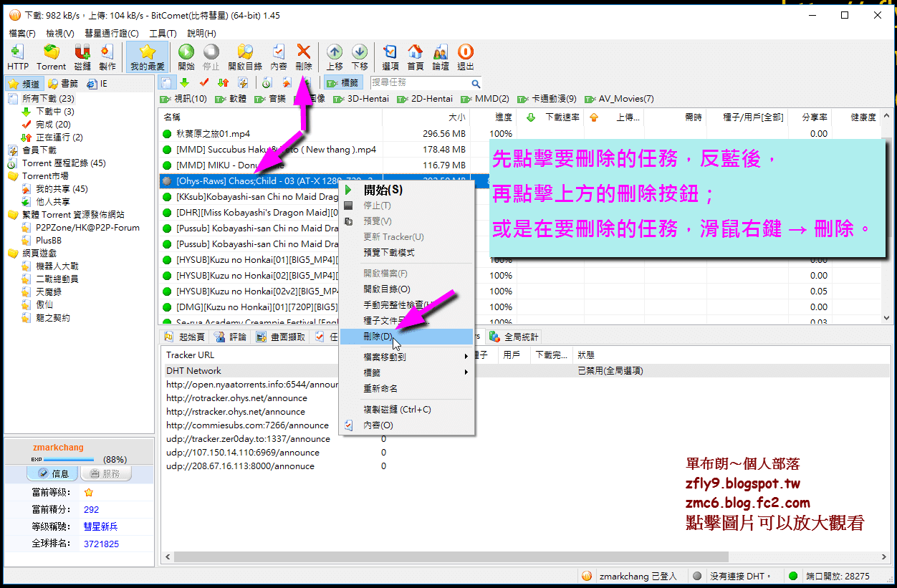Open the 說明(H) menu
Screen dimensions: 897x588
click(x=201, y=34)
